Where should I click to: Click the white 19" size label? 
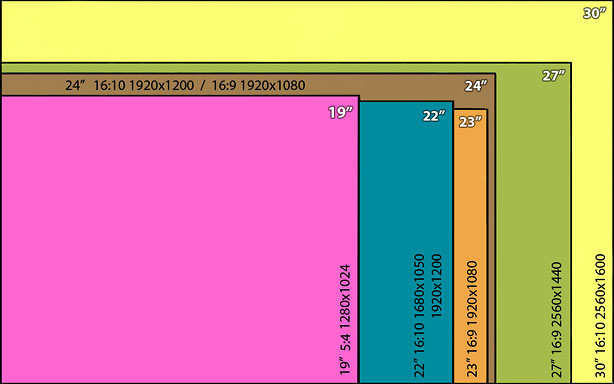[340, 113]
